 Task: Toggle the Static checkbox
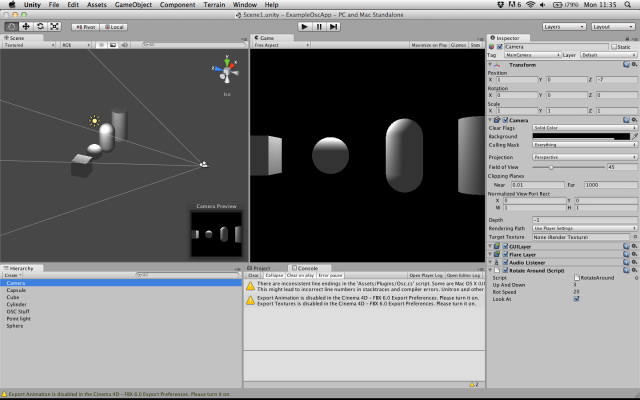pyautogui.click(x=613, y=47)
